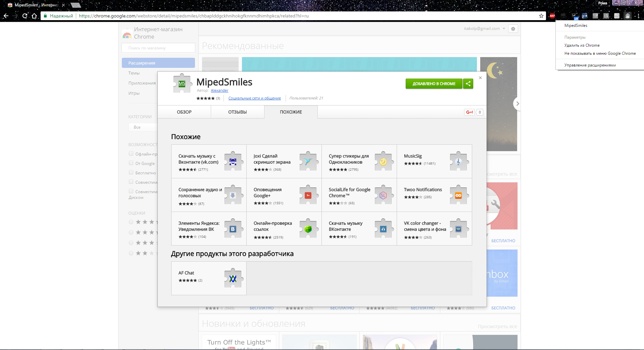This screenshot has height=350, width=644.
Task: Click the 'Рома' profile button in title bar
Action: click(603, 3)
